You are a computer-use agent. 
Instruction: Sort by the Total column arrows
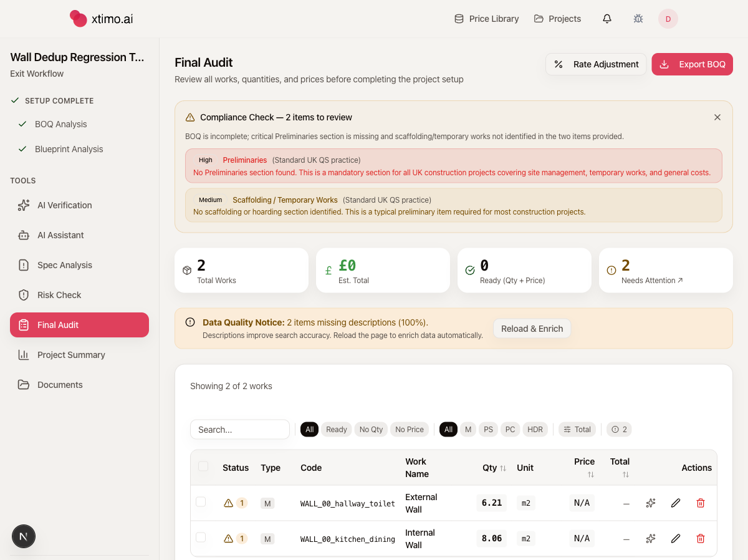(625, 475)
